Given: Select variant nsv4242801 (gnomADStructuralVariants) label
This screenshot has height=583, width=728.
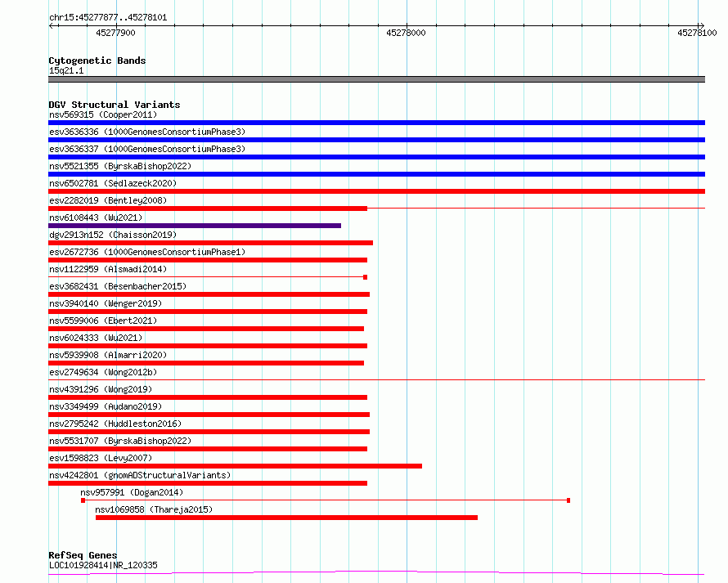Looking at the screenshot, I should pos(140,475).
